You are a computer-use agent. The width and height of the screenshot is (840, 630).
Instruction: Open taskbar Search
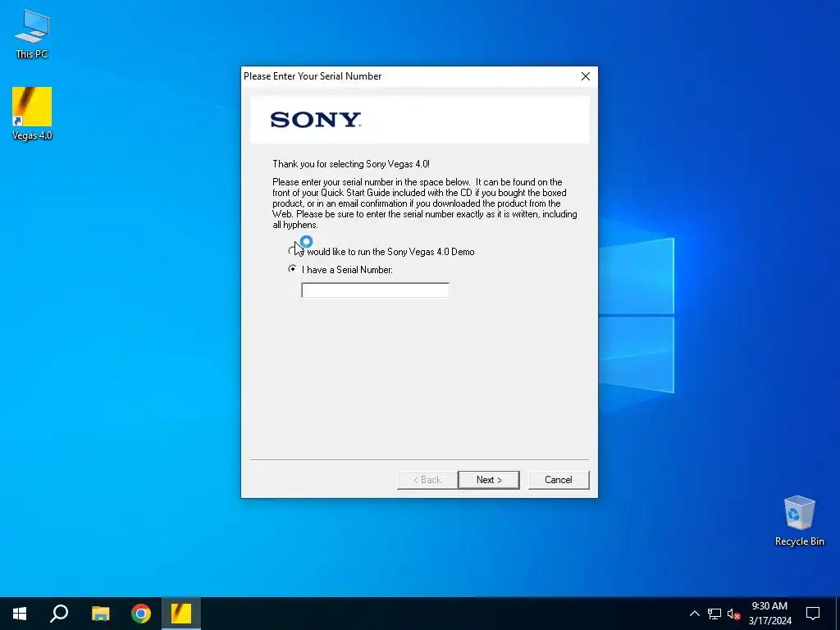(x=59, y=614)
